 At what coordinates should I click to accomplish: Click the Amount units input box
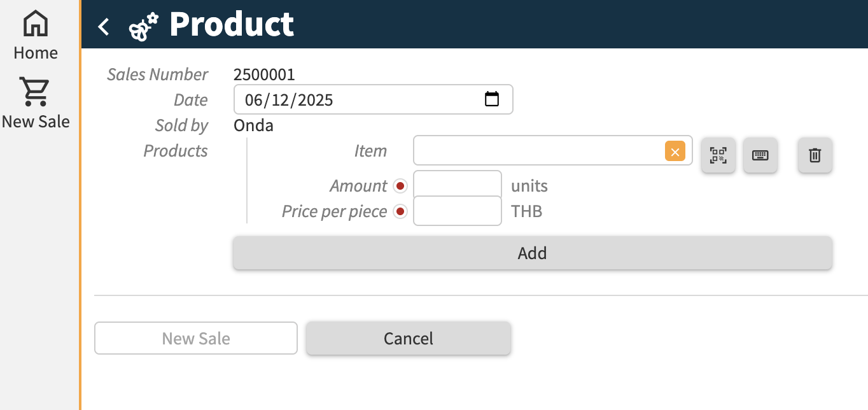point(458,185)
